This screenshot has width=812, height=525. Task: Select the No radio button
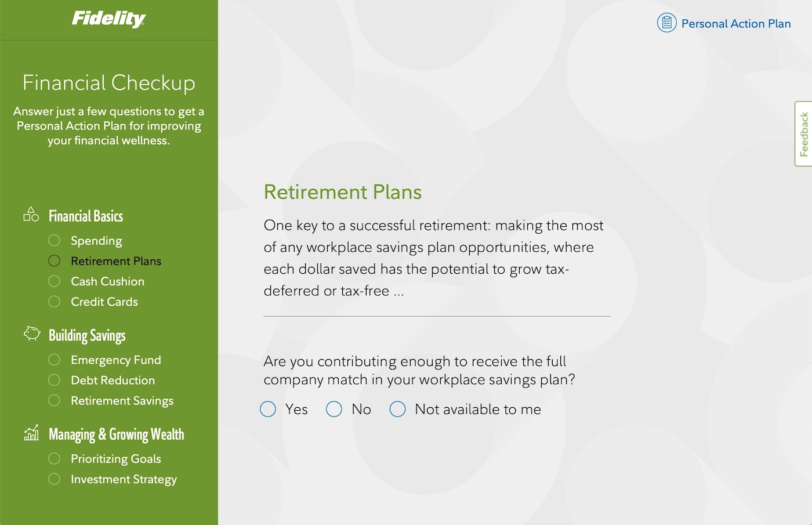point(334,409)
